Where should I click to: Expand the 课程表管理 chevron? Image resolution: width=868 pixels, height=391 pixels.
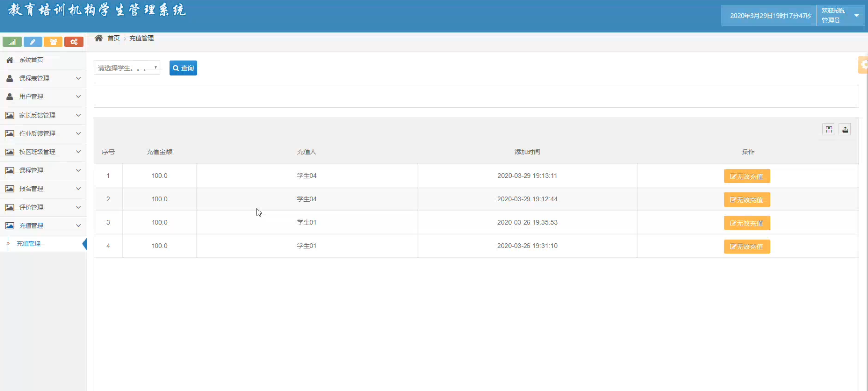[78, 78]
